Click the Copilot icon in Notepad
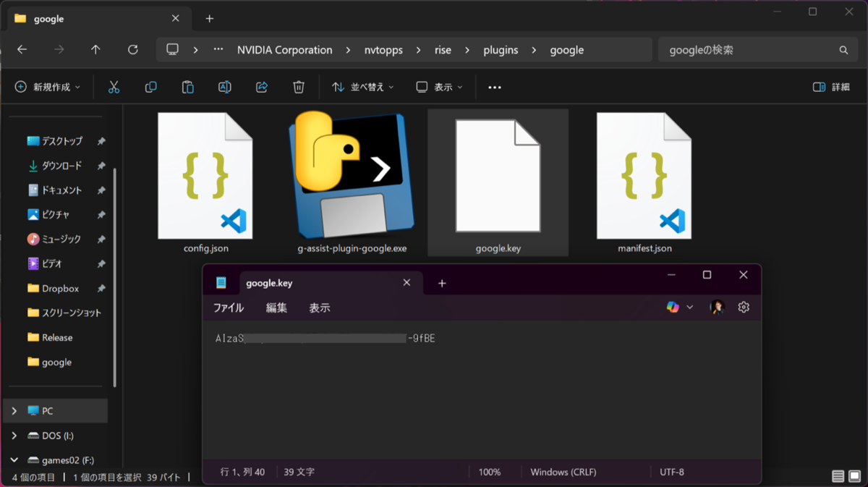The image size is (868, 487). [673, 307]
